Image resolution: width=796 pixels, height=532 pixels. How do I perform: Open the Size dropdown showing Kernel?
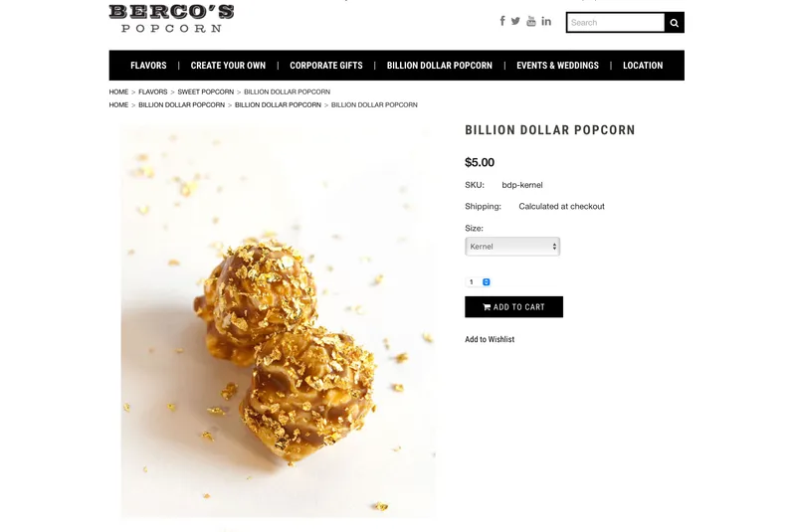pos(512,247)
